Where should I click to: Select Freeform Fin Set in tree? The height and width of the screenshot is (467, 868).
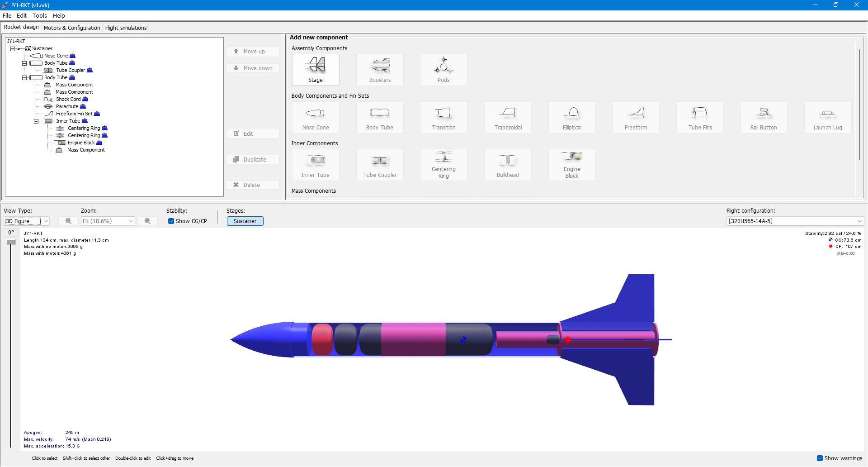[74, 114]
